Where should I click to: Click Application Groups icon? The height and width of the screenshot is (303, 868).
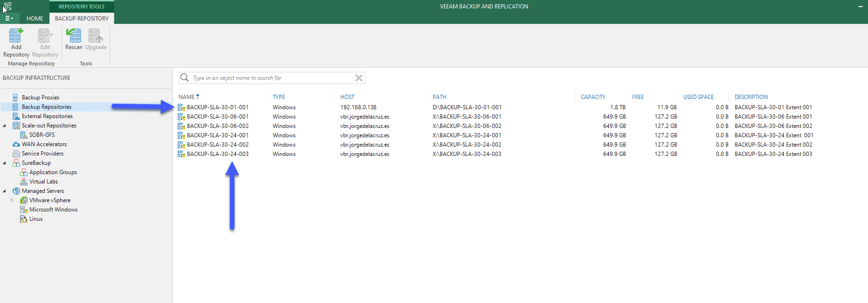pos(24,172)
